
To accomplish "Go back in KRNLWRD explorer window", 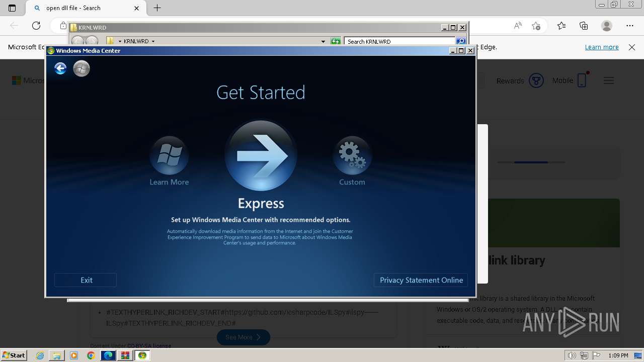I will pos(77,41).
